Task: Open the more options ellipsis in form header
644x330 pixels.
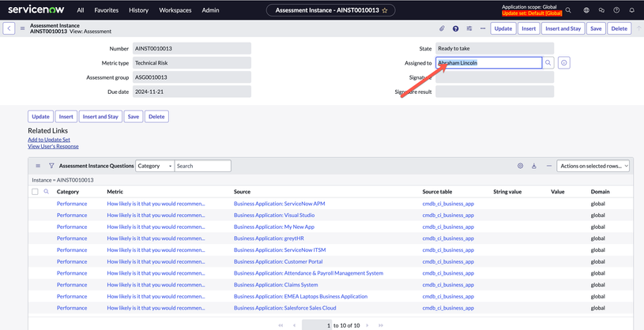Action: (x=483, y=28)
